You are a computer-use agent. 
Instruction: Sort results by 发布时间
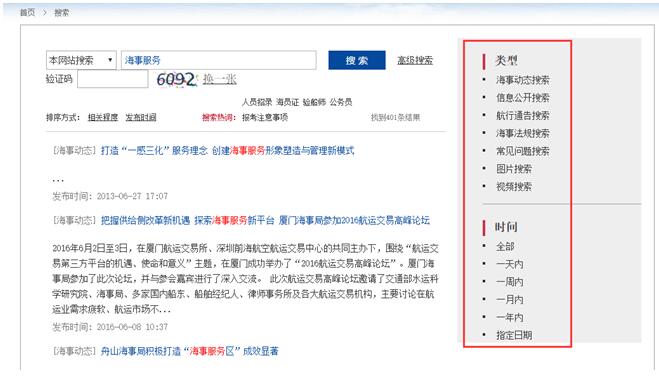(x=140, y=117)
